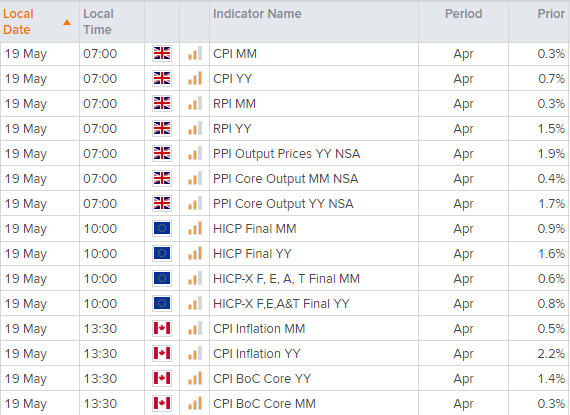The image size is (570, 415).
Task: Click the Canada flag beside CPI BoC Core YY
Action: pyautogui.click(x=162, y=378)
